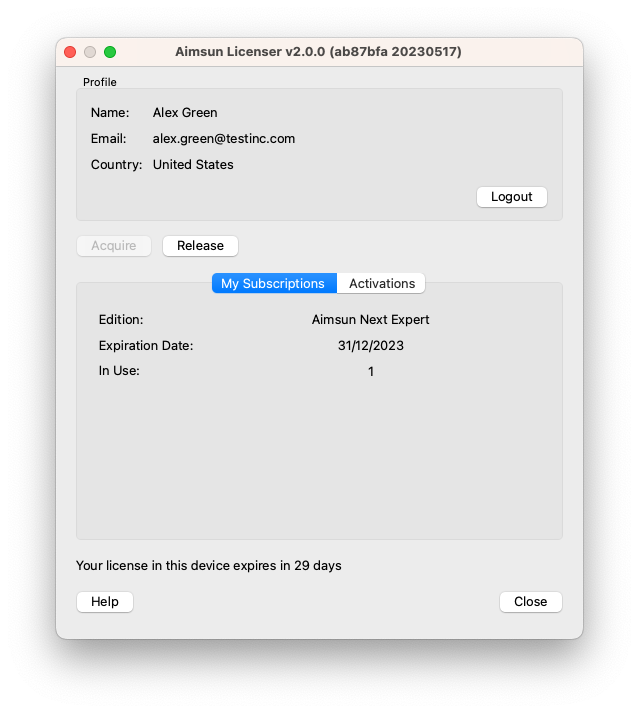Click the edition Aimsun Next Expert

click(x=370, y=320)
